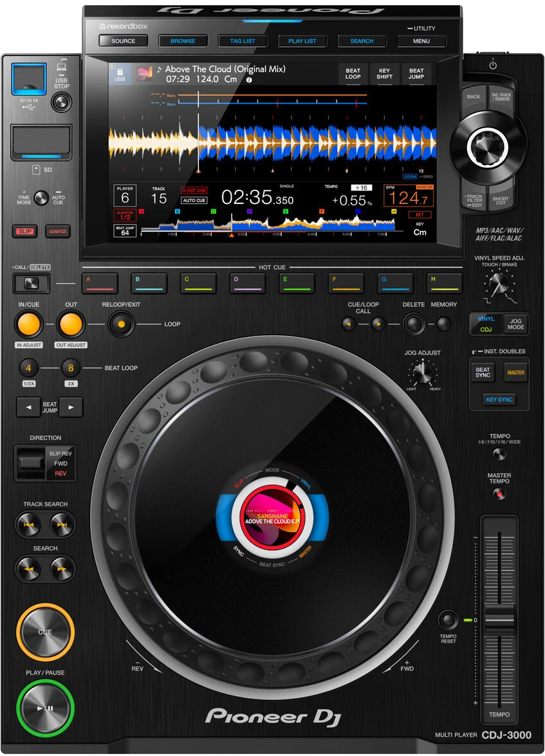Switch to the BROWSE tab
This screenshot has width=545, height=756.
click(x=183, y=41)
